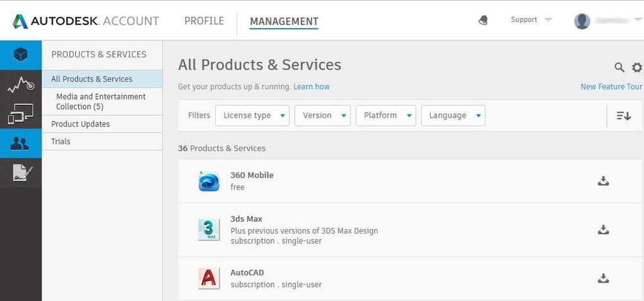Open the AutoCAD product title
This screenshot has width=644, height=301.
pos(247,273)
